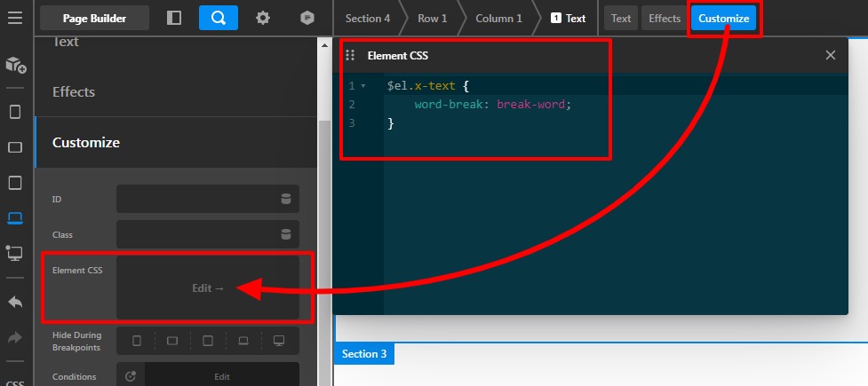868x386 pixels.
Task: Click the magnifier inspector icon
Action: 218,18
